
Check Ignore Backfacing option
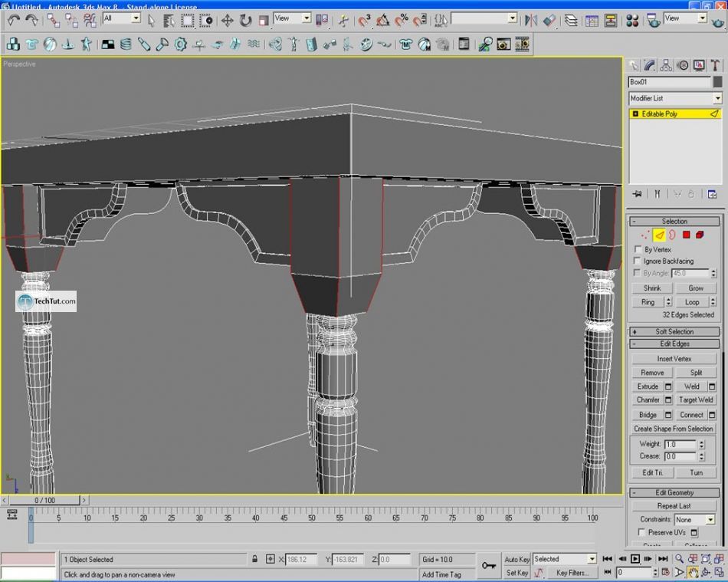(x=638, y=261)
